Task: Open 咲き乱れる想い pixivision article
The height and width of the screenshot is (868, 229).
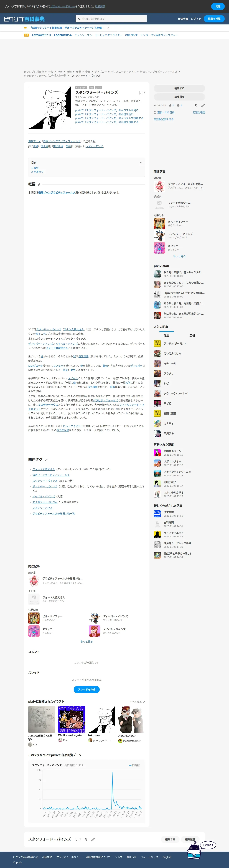Action: click(179, 274)
